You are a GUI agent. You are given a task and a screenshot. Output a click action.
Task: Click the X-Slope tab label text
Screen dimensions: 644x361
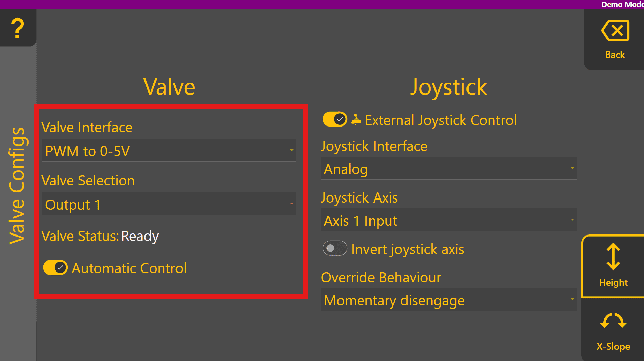[613, 346]
